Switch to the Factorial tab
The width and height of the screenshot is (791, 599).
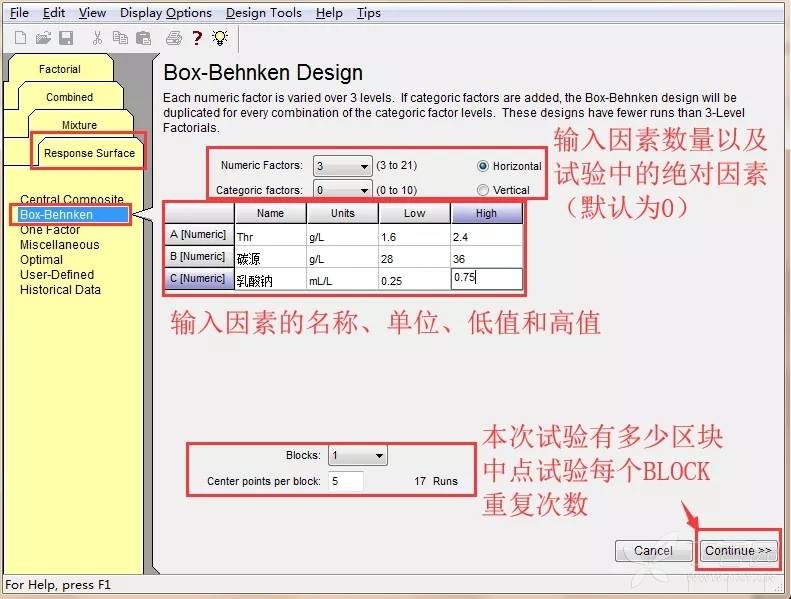click(60, 69)
